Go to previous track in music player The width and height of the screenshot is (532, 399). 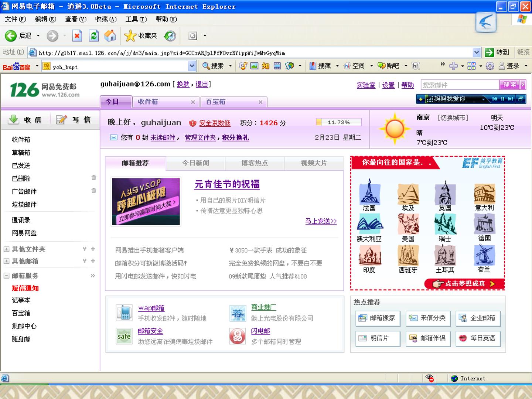coord(495,99)
